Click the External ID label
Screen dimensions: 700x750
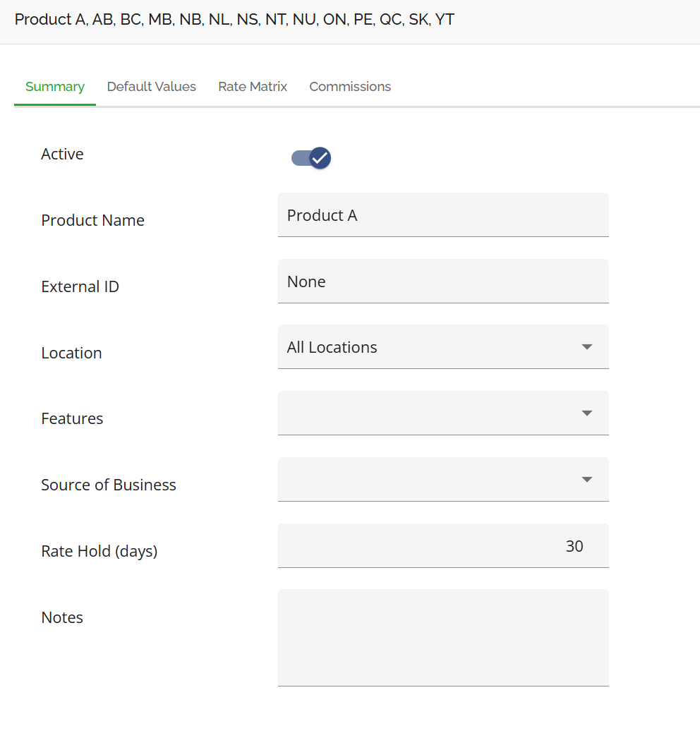point(80,286)
